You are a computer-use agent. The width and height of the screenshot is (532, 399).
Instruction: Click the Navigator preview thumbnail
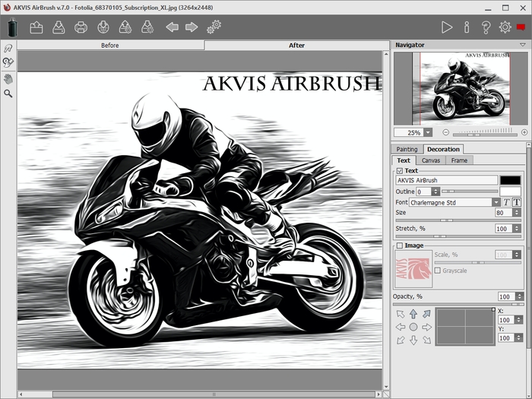point(461,89)
